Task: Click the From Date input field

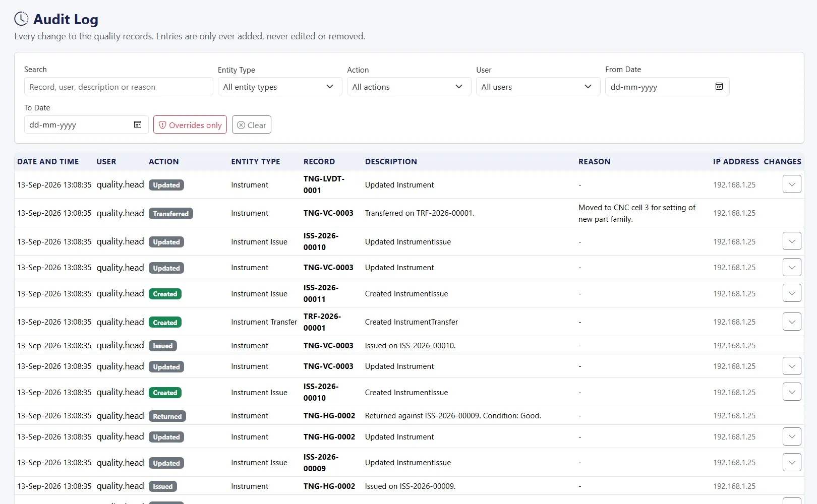Action: [x=667, y=87]
